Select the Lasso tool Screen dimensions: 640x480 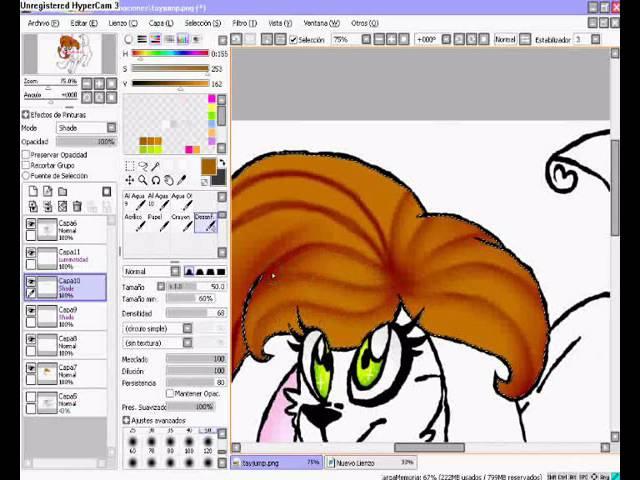point(143,166)
